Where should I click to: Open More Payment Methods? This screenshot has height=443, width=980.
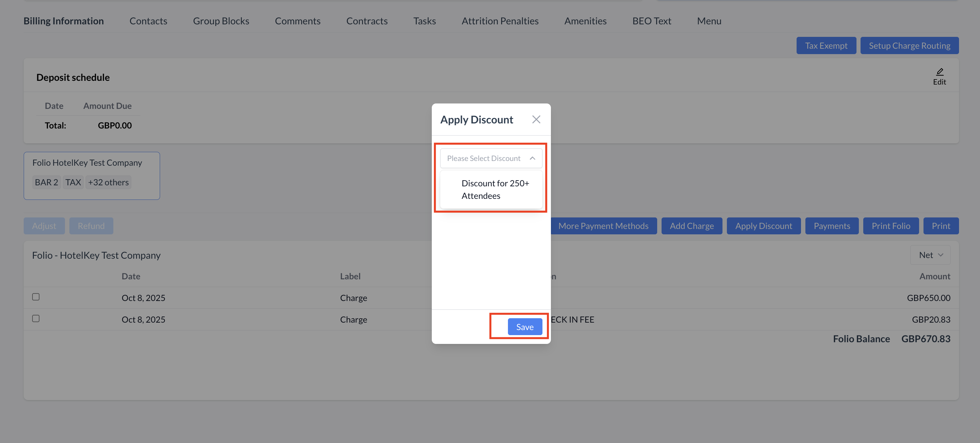click(603, 226)
